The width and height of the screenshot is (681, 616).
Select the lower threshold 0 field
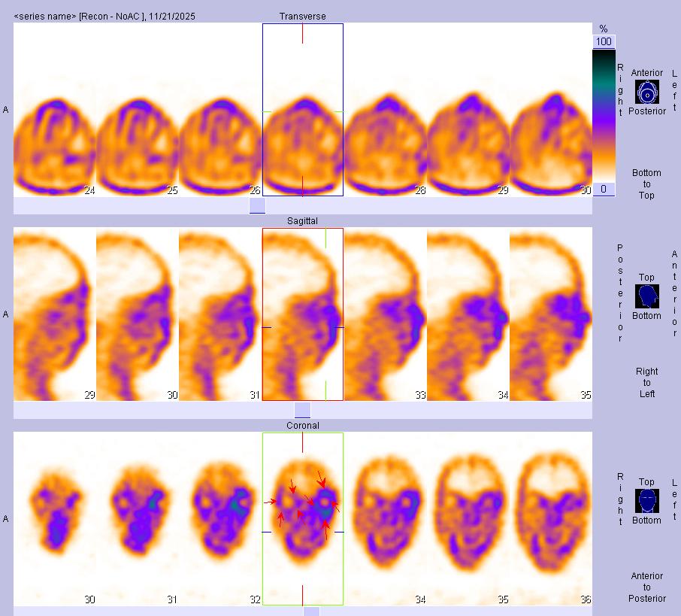pos(604,190)
